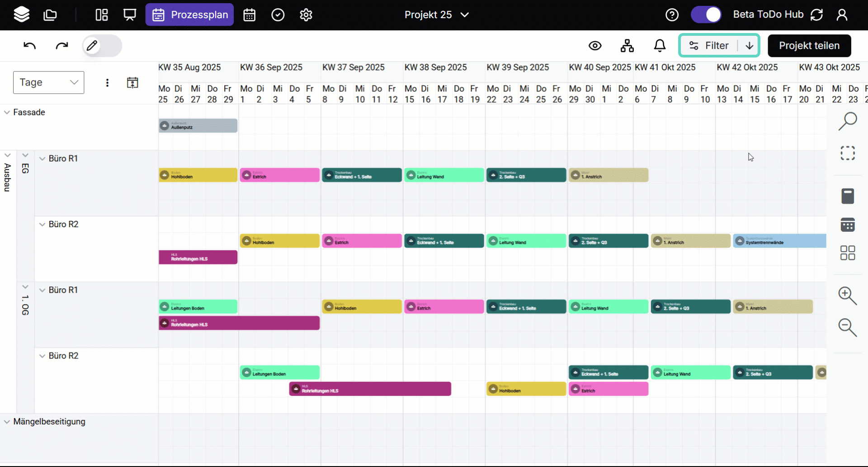Toggle the pencil edit mode switch
This screenshot has height=467, width=868.
pyautogui.click(x=102, y=46)
